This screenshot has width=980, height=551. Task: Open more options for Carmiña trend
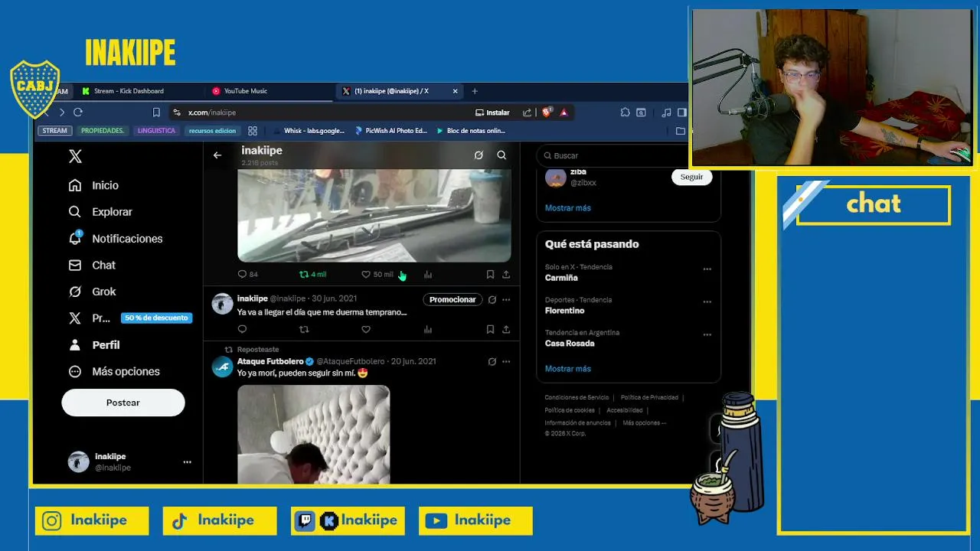[x=707, y=269]
